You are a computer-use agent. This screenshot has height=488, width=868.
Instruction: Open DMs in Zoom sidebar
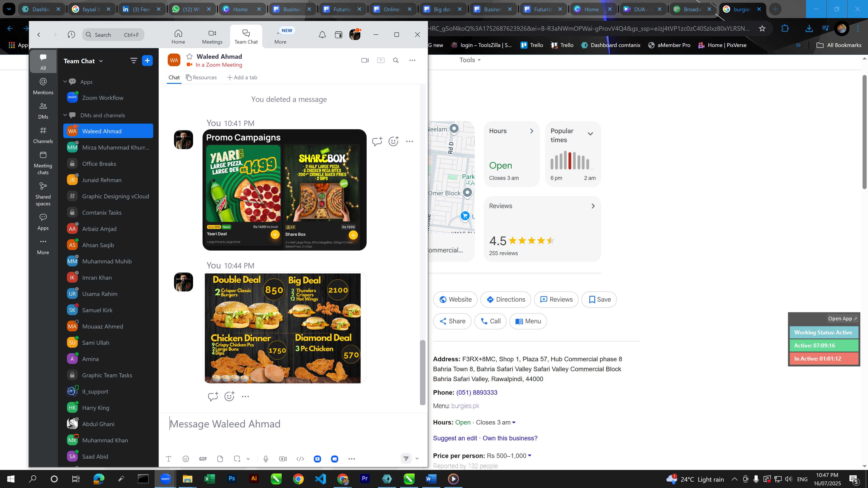pyautogui.click(x=43, y=111)
